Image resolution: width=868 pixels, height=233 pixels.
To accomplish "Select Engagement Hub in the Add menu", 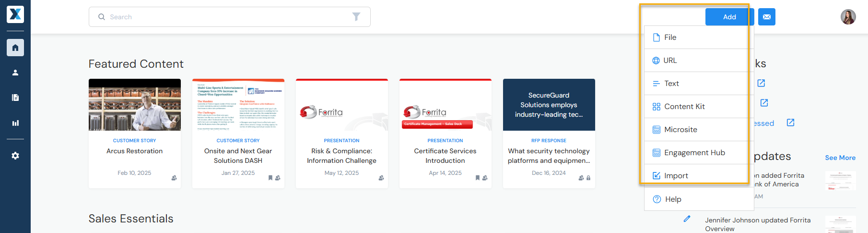I will pos(699,153).
